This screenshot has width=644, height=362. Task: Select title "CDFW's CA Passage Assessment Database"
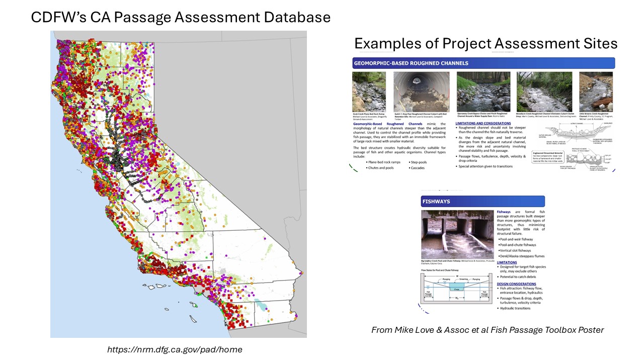pyautogui.click(x=181, y=17)
